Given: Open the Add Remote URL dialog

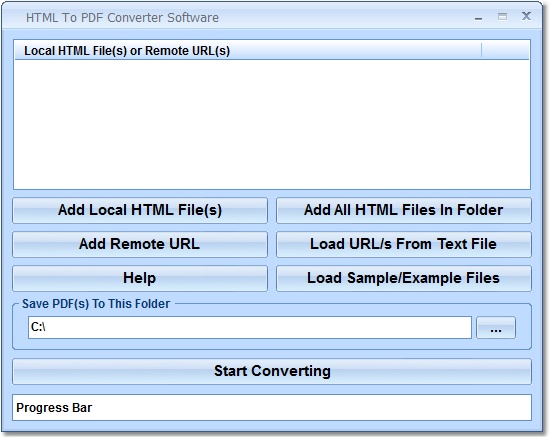Looking at the screenshot, I should (x=140, y=244).
